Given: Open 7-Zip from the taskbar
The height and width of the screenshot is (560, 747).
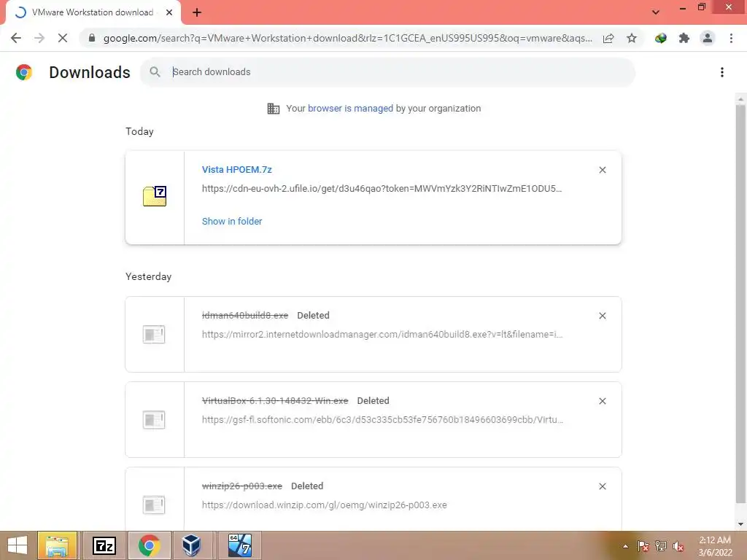Looking at the screenshot, I should click(x=104, y=545).
